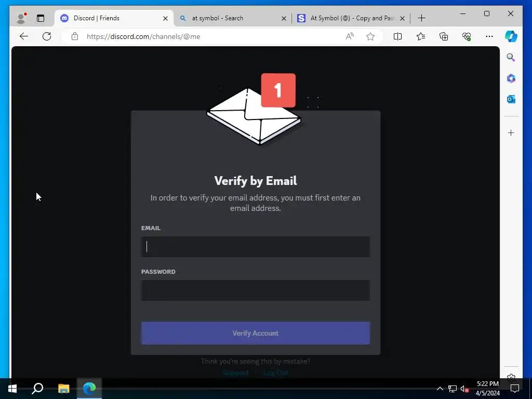Open the sidebar search icon
Screen dimensions: 532x399
click(x=511, y=57)
